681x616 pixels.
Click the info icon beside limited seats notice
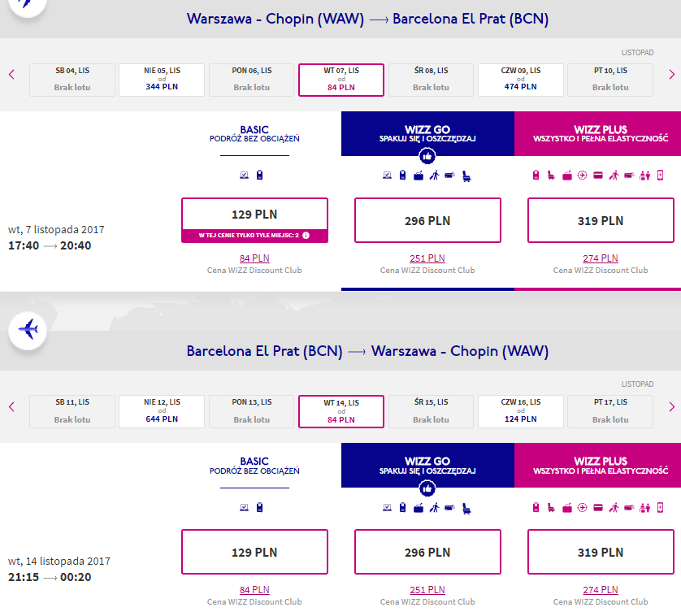coord(306,236)
